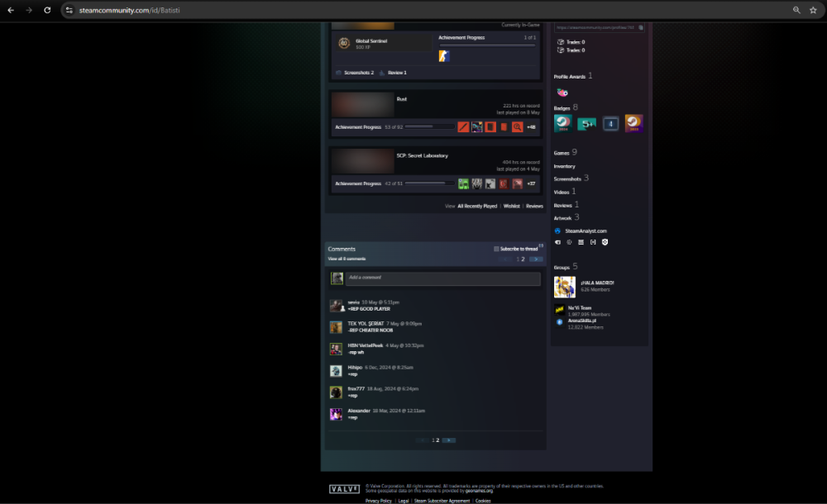Go back with the browser back arrow

point(11,10)
